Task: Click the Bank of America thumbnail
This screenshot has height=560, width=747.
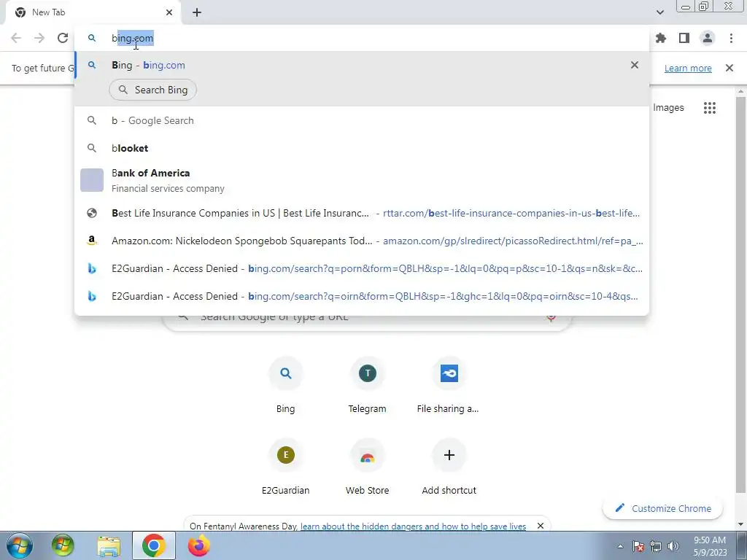Action: (92, 180)
